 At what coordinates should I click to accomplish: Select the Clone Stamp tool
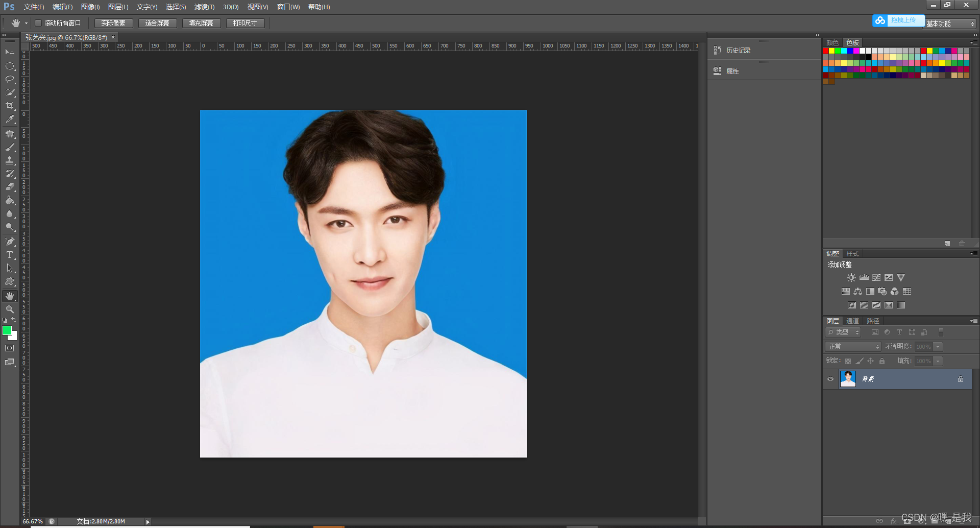(10, 160)
